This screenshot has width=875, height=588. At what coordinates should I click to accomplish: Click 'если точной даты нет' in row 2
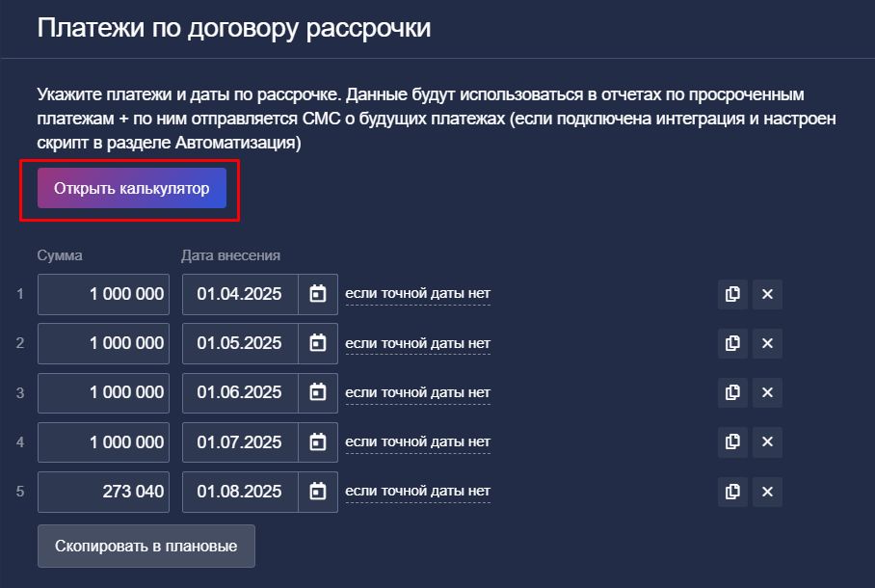(417, 343)
